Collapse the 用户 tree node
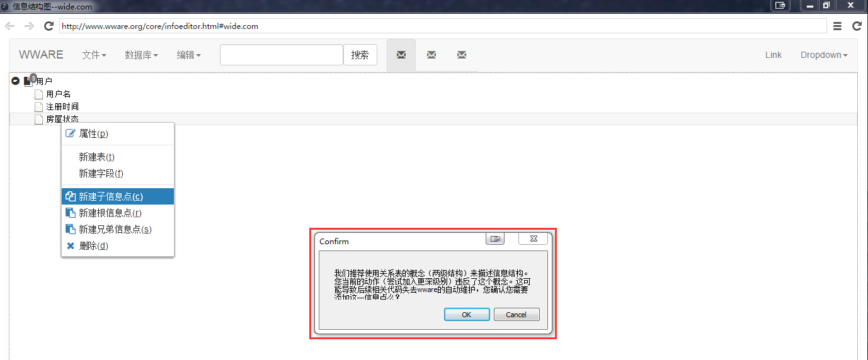This screenshot has width=868, height=360. pyautogui.click(x=15, y=81)
